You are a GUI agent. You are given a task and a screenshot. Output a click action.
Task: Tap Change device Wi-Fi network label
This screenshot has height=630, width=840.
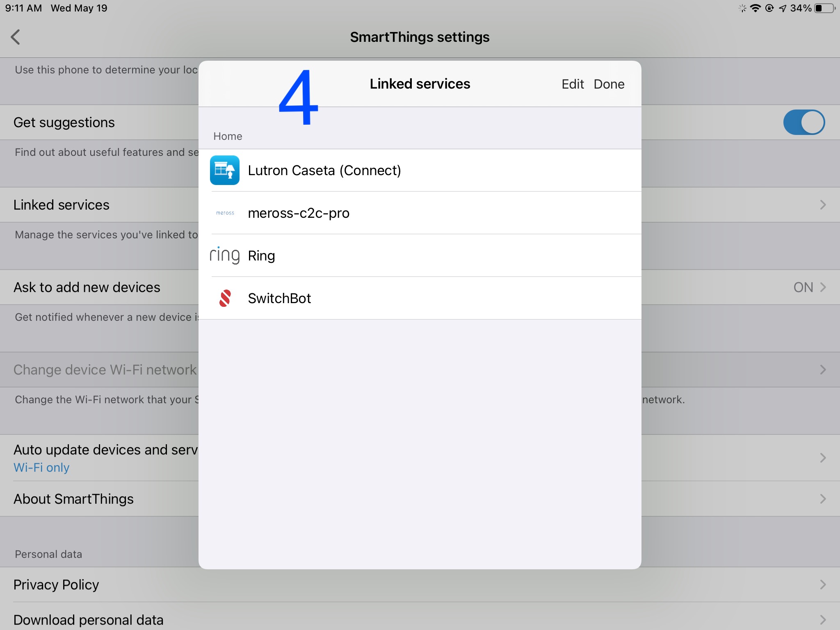coord(105,370)
